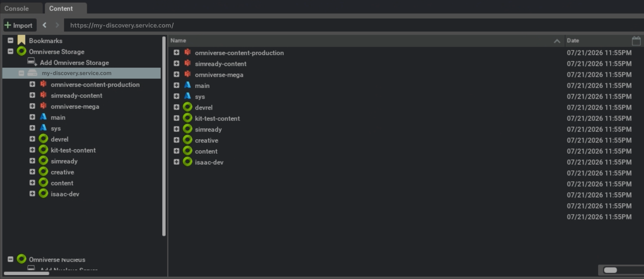Expand simready-content in the file list
The image size is (644, 279).
pos(176,63)
